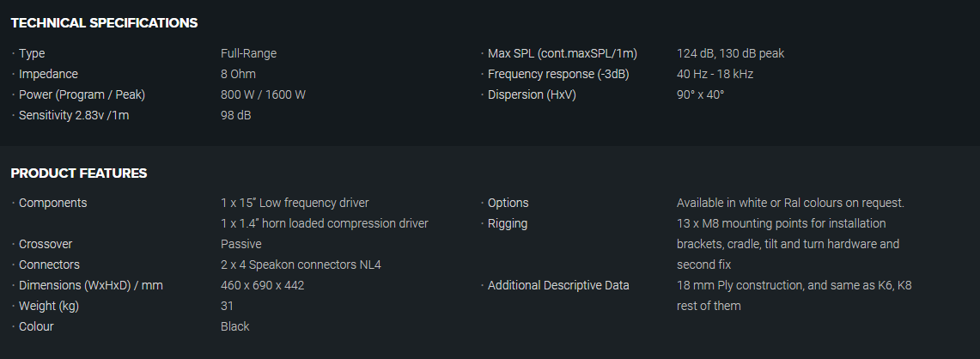Viewport: 980px width, 359px height.
Task: Click the 90° x 40° dispersion value
Action: (700, 94)
